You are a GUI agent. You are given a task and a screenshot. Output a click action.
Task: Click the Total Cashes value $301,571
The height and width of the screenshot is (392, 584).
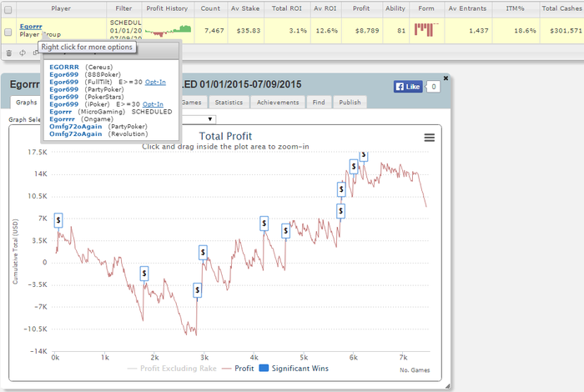coord(566,31)
